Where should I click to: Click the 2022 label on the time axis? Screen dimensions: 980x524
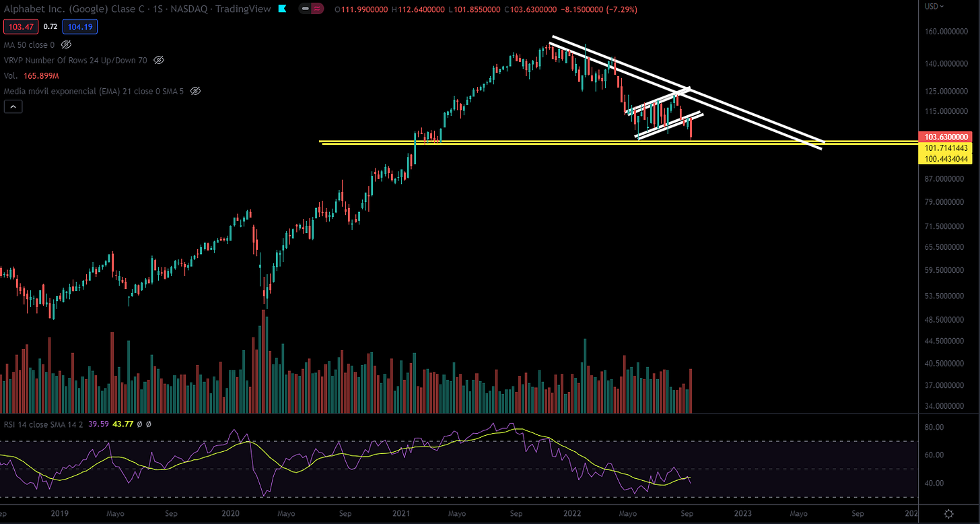pos(571,513)
